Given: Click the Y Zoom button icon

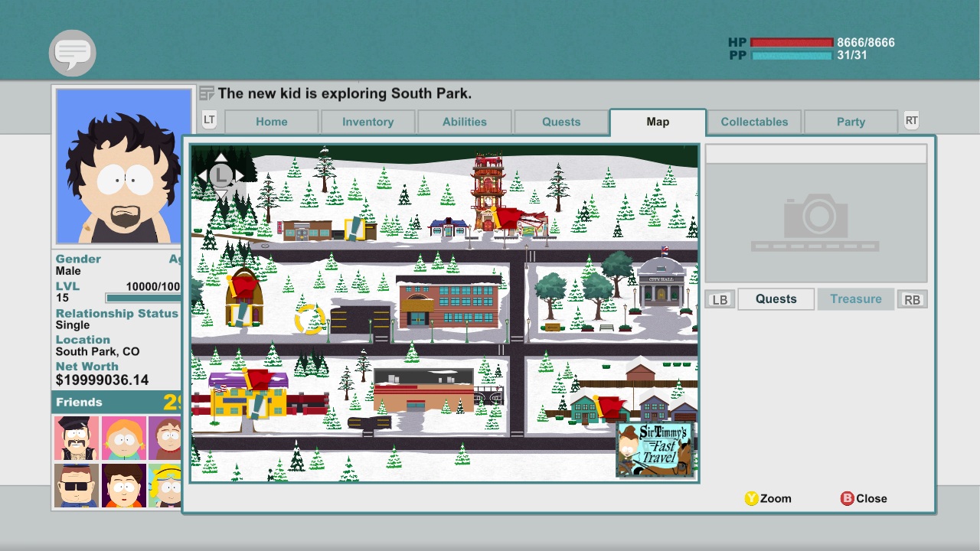Looking at the screenshot, I should [751, 498].
